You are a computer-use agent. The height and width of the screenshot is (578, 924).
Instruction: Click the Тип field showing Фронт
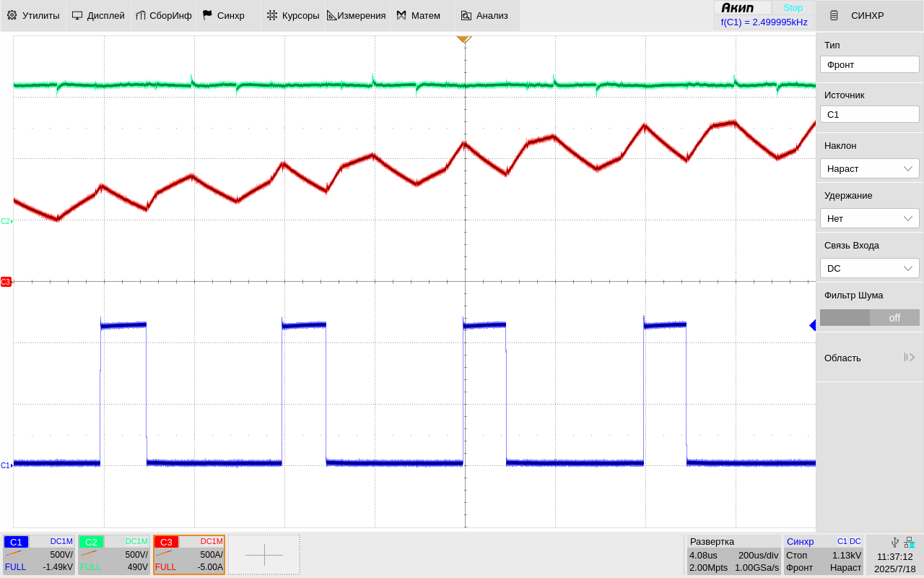[869, 64]
